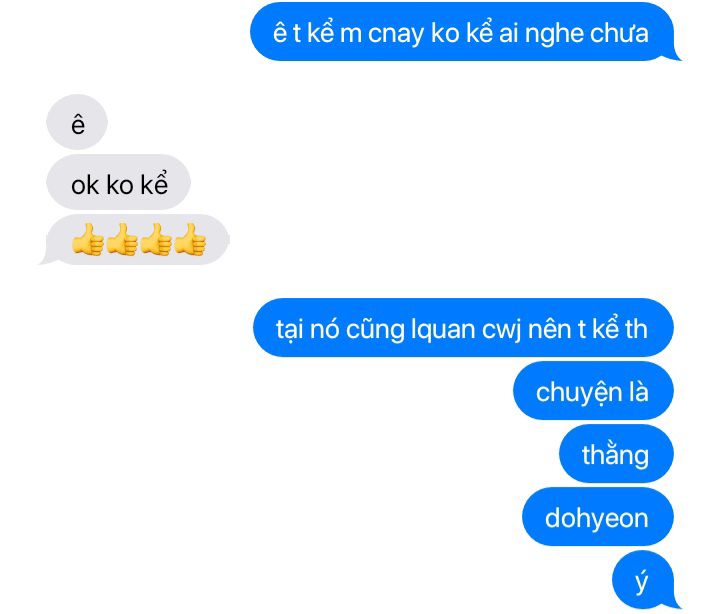Click the third thumbs-up emoji
Viewport: 720px width, 614px height.
(156, 239)
